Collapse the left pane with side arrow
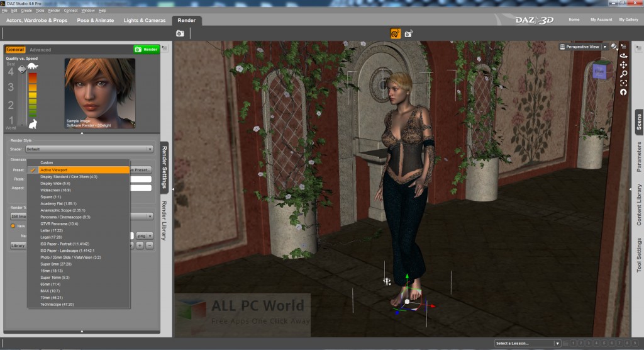The image size is (644, 350). (x=173, y=189)
